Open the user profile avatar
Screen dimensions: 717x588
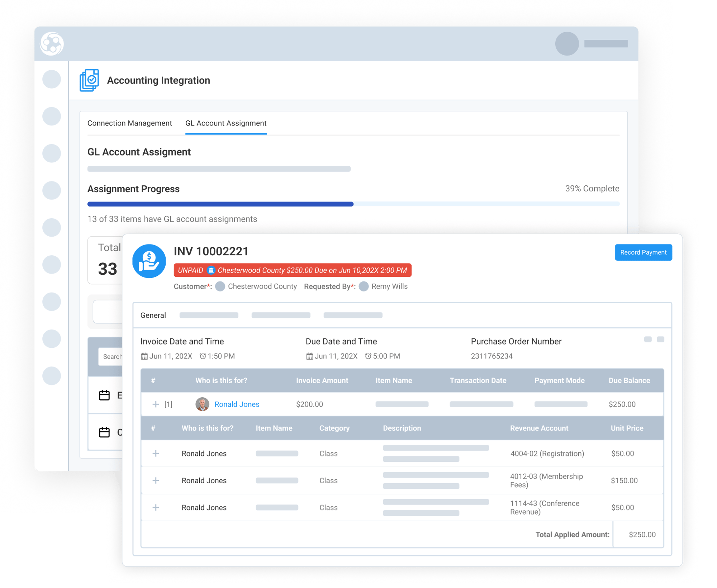point(567,44)
